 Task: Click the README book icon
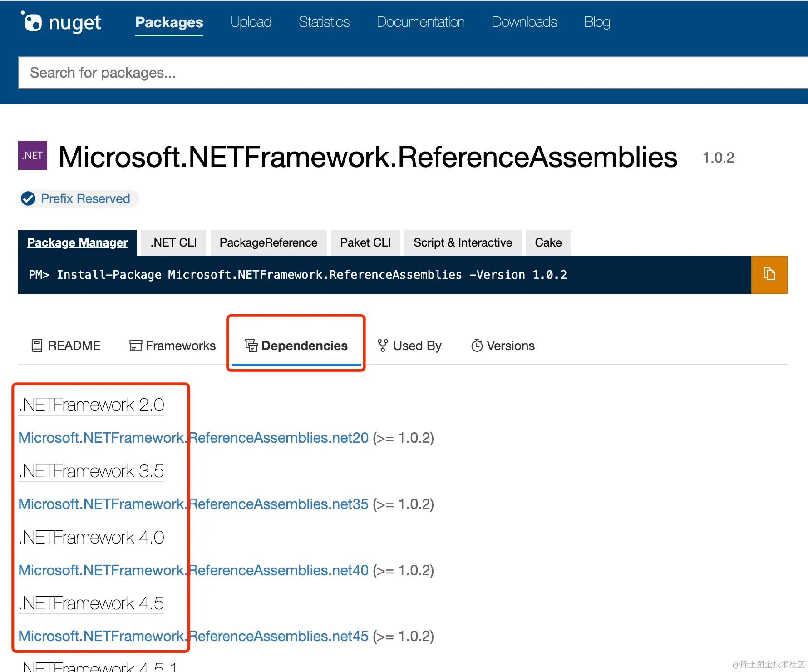pyautogui.click(x=37, y=346)
